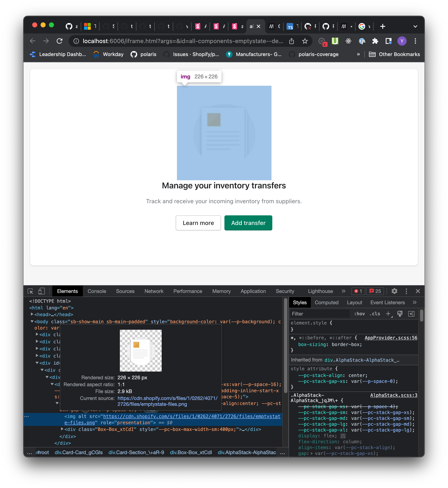The height and width of the screenshot is (488, 448).
Task: Expand the head element node
Action: [32, 314]
